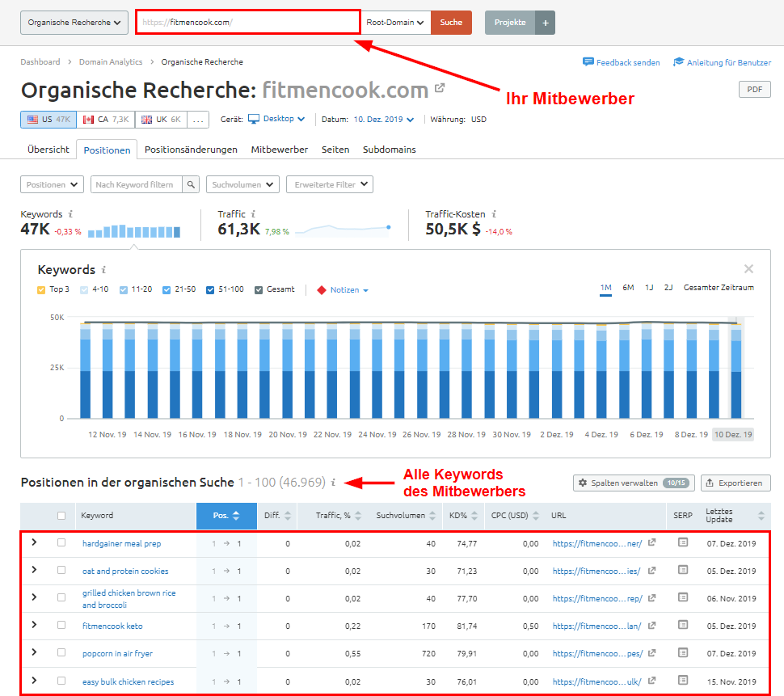The image size is (784, 696).
Task: Sort table by Letztes Update arrows
Action: [x=761, y=516]
